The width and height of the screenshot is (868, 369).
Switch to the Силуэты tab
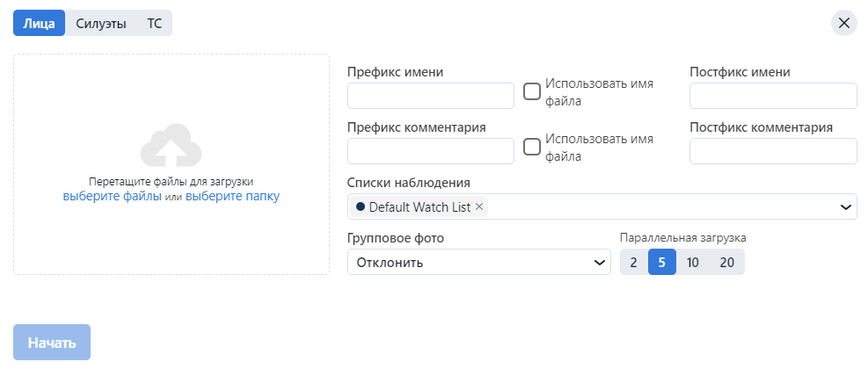(x=100, y=24)
